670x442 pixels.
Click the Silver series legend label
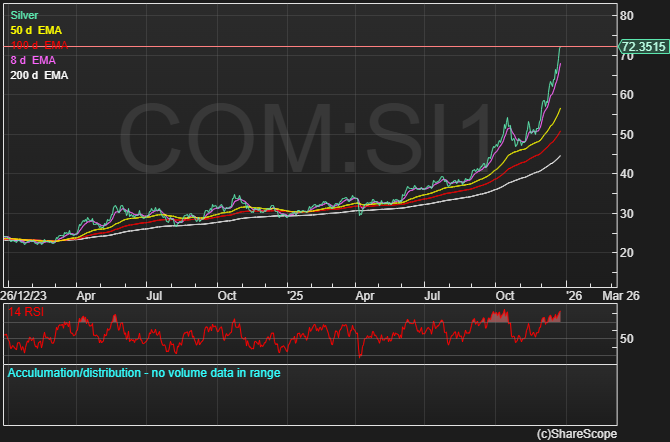pyautogui.click(x=24, y=16)
